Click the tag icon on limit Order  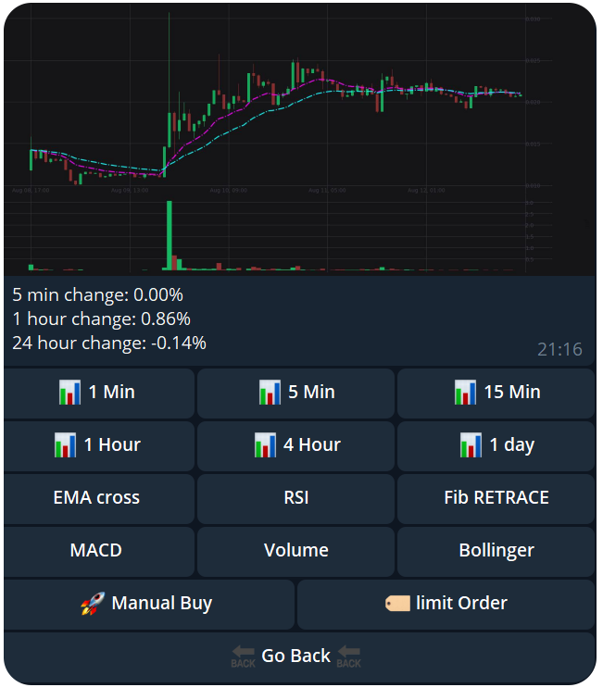click(397, 604)
